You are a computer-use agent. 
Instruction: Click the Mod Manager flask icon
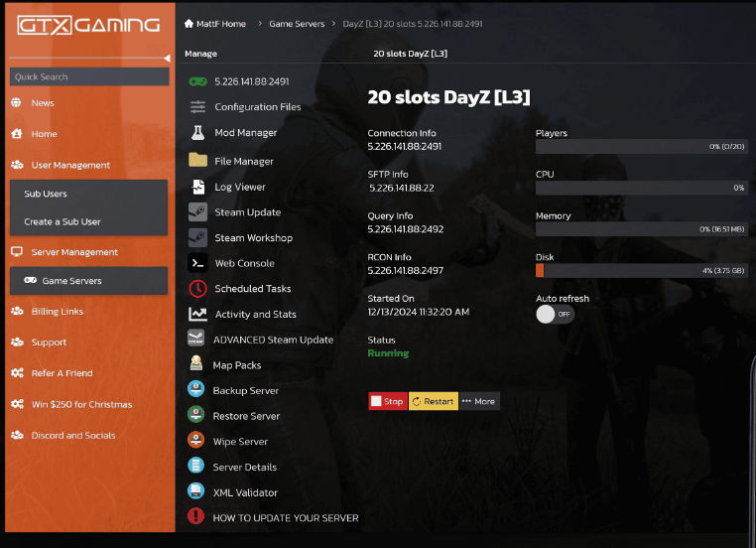(x=197, y=133)
